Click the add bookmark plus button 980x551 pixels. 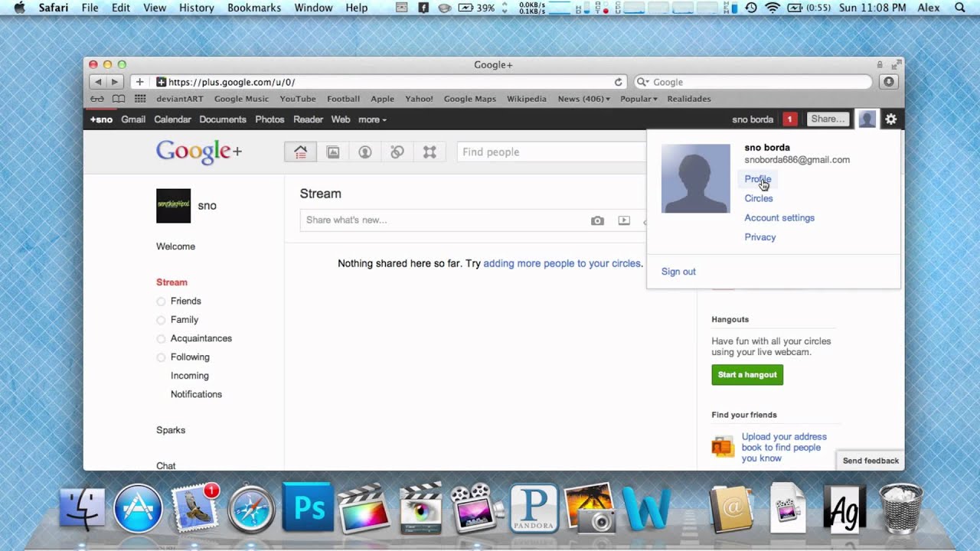click(x=139, y=82)
